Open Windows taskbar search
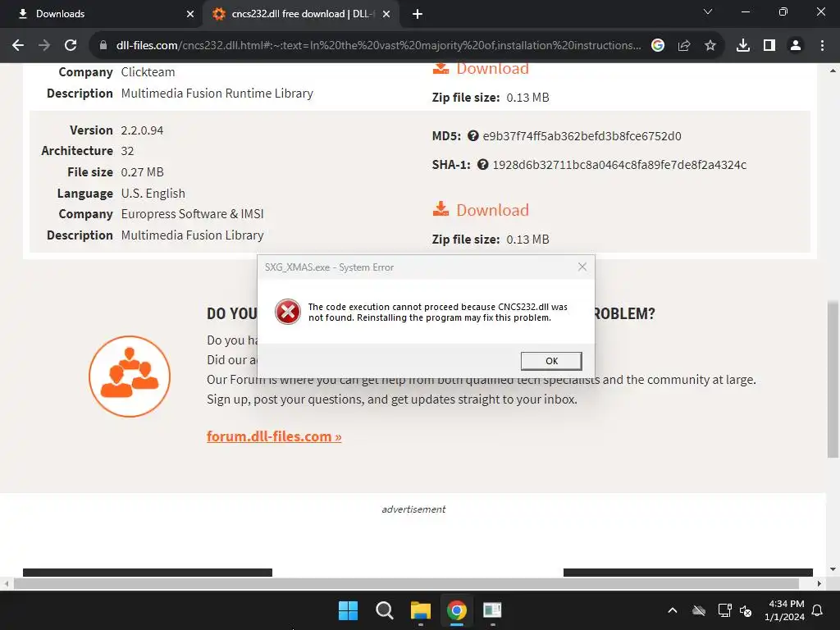This screenshot has height=630, width=840. pos(385,610)
